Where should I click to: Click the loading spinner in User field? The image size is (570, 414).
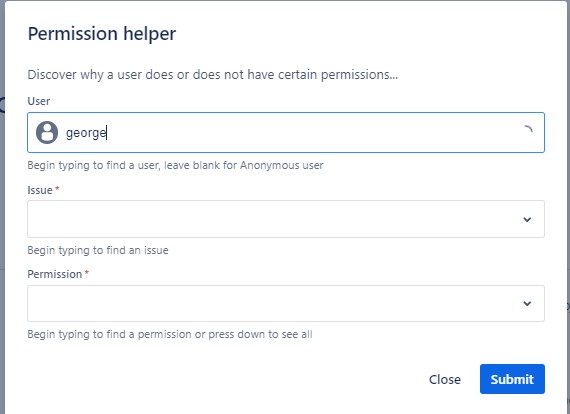pyautogui.click(x=527, y=130)
